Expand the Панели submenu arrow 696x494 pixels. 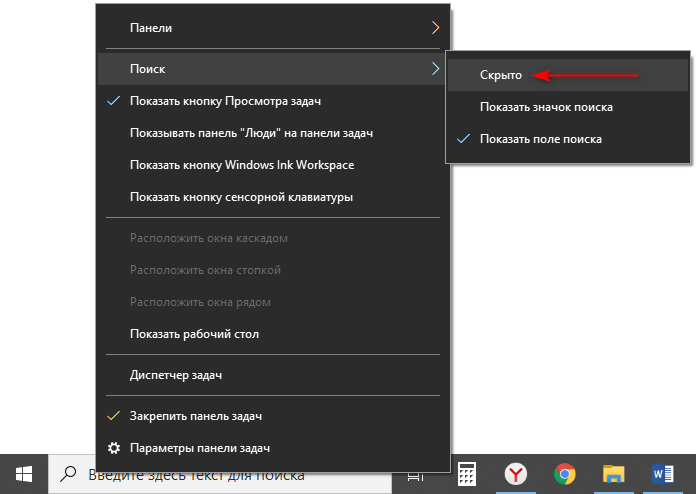pyautogui.click(x=435, y=28)
